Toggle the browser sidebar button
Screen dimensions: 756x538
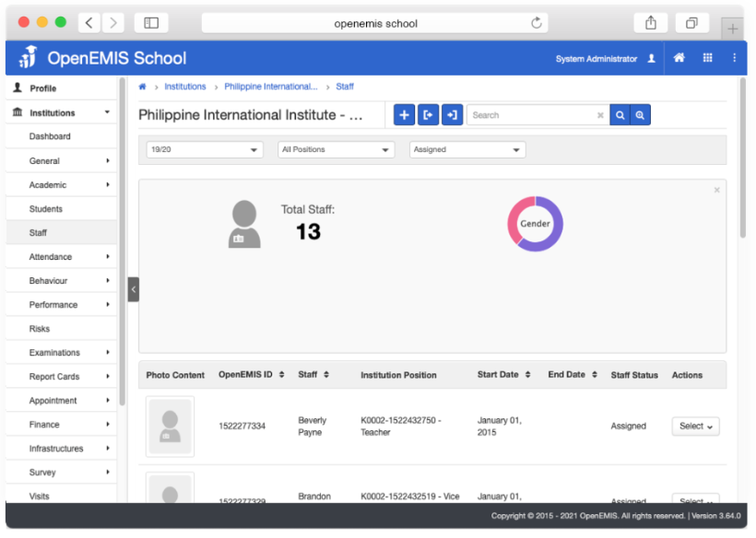pyautogui.click(x=151, y=23)
